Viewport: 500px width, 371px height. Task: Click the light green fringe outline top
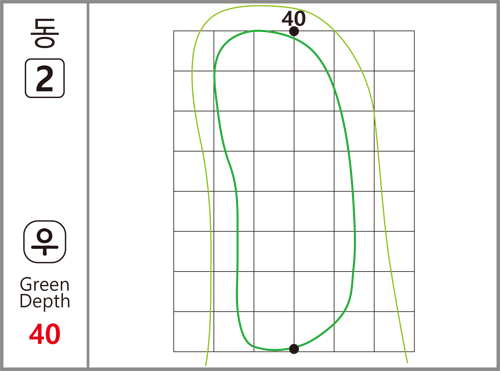point(260,6)
